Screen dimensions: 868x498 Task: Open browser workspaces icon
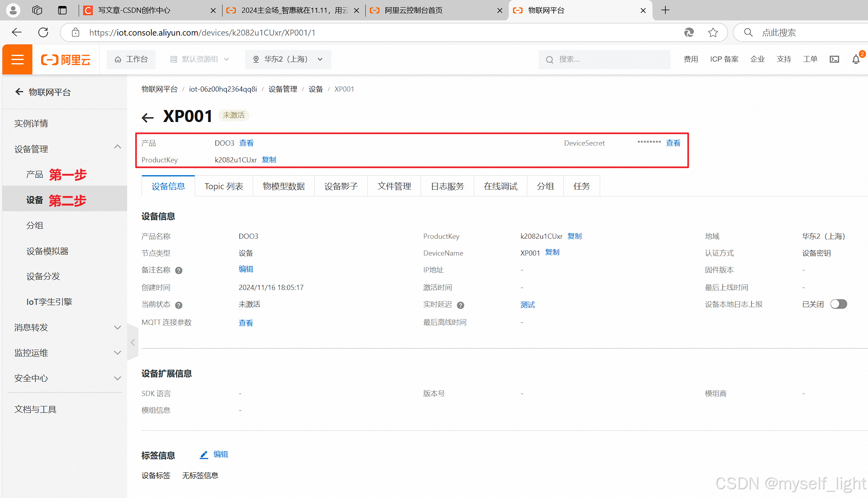coord(37,10)
